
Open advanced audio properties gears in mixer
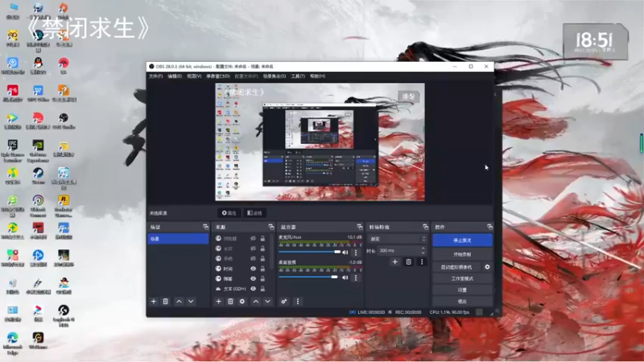(284, 301)
